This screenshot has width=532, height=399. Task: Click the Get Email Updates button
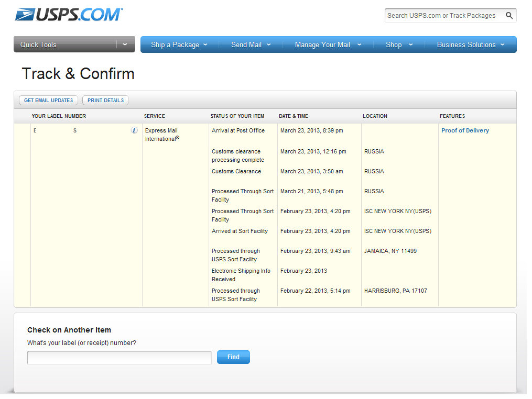coord(49,101)
